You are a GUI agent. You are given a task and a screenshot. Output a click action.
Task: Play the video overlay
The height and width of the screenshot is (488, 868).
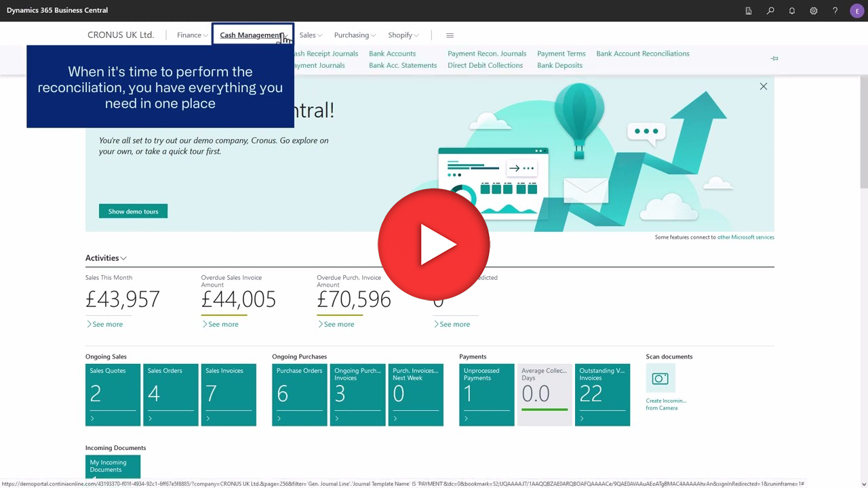(x=434, y=244)
